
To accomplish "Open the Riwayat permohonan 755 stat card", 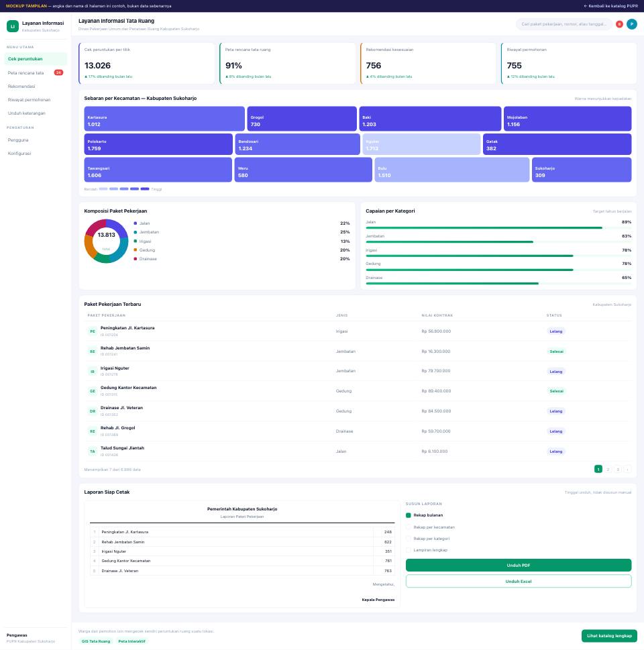I will point(569,64).
